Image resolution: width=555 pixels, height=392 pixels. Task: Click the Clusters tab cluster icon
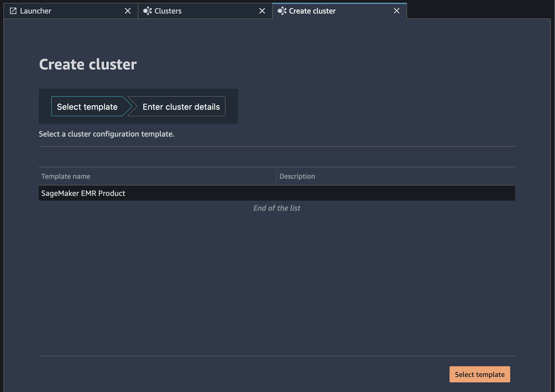coord(147,11)
